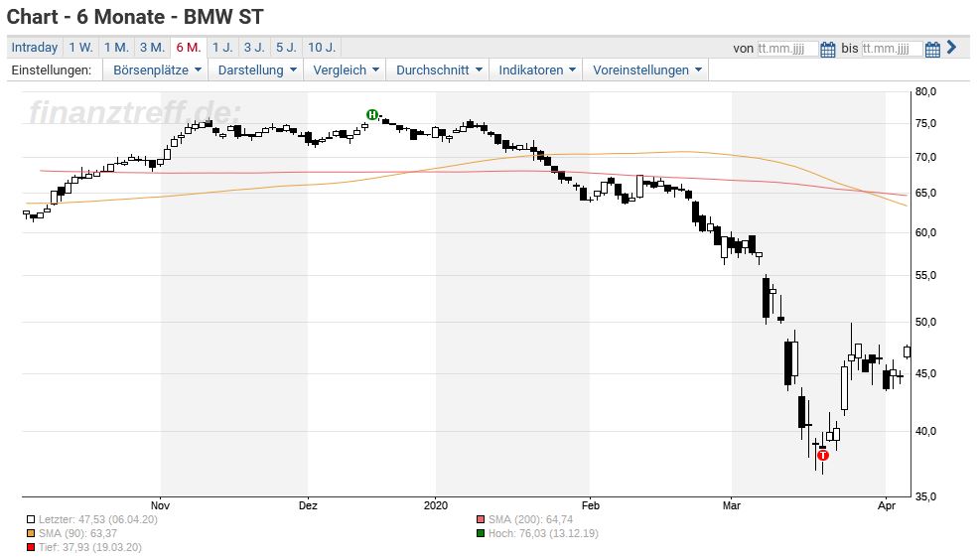The image size is (980, 559).
Task: Select the 10 J. time range tab
Action: click(322, 48)
